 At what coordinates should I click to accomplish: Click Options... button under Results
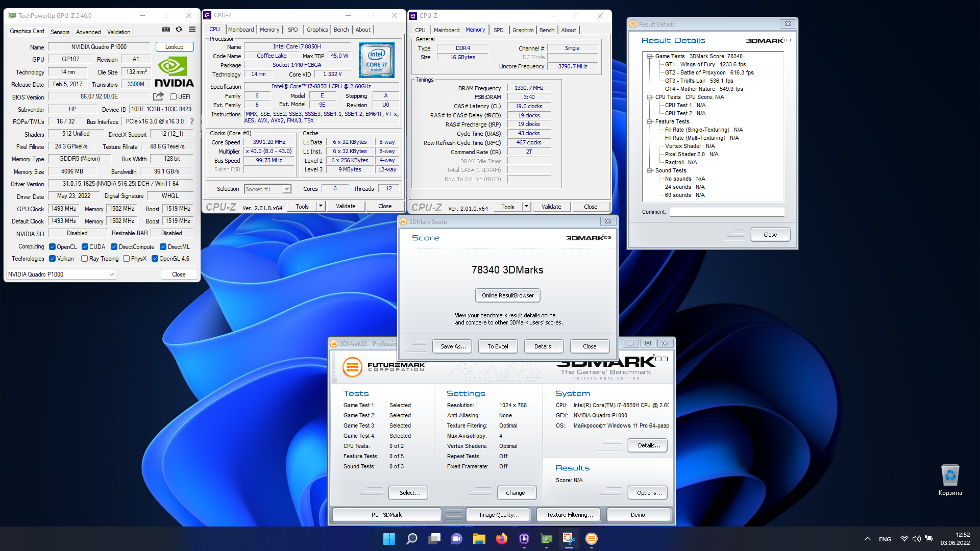click(x=649, y=493)
